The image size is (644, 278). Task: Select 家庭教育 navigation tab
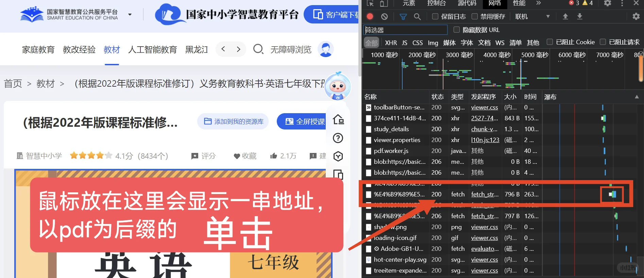(x=38, y=50)
